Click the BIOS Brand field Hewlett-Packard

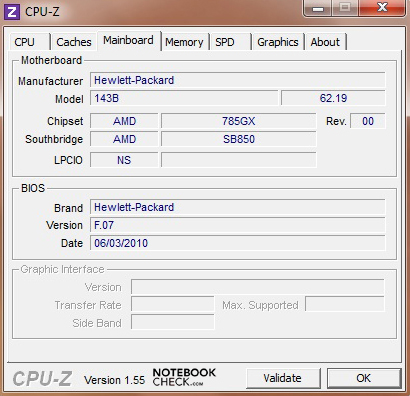pos(238,207)
